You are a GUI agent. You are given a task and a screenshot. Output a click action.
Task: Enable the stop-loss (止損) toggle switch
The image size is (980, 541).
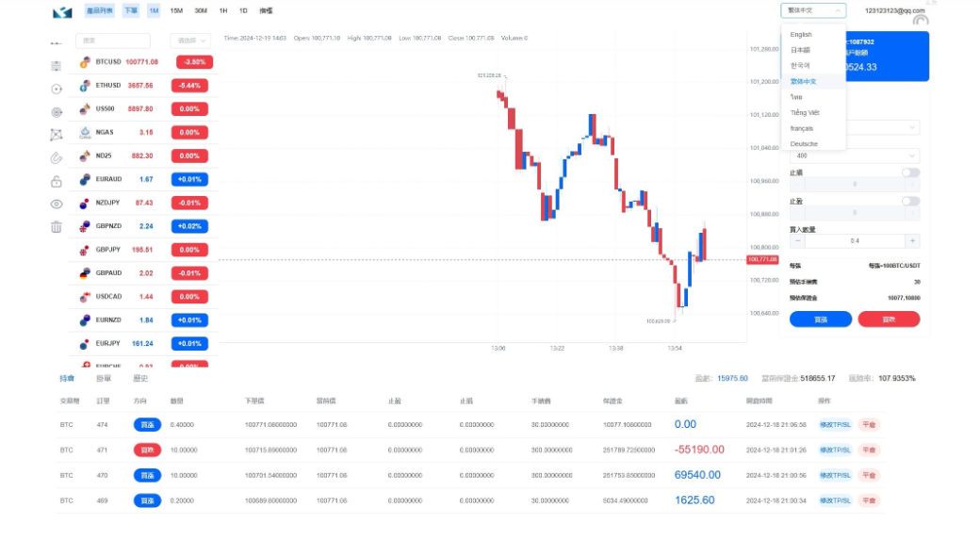click(x=910, y=172)
